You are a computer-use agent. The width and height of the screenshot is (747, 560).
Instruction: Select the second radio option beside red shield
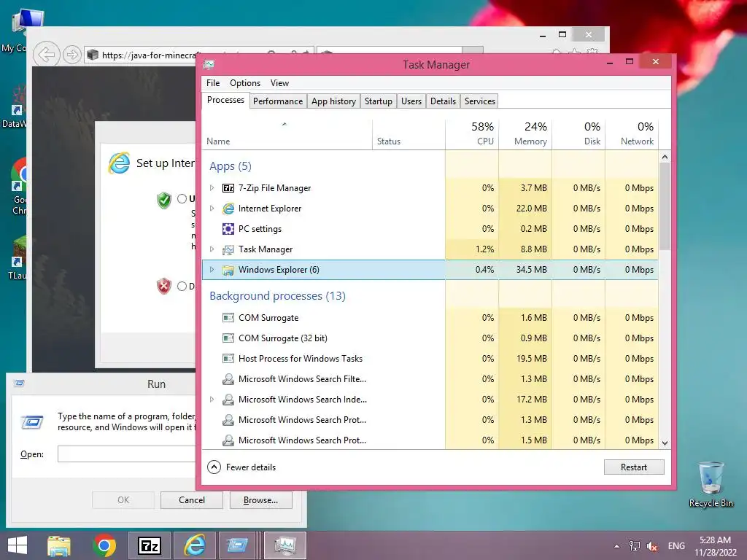[x=182, y=286]
